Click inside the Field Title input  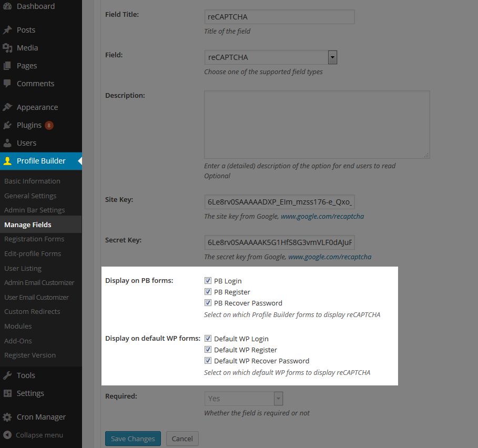click(280, 17)
